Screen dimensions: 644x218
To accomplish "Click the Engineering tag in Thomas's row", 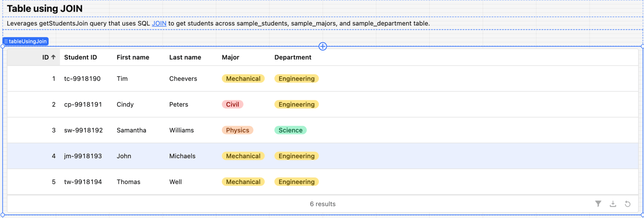I will [x=297, y=182].
